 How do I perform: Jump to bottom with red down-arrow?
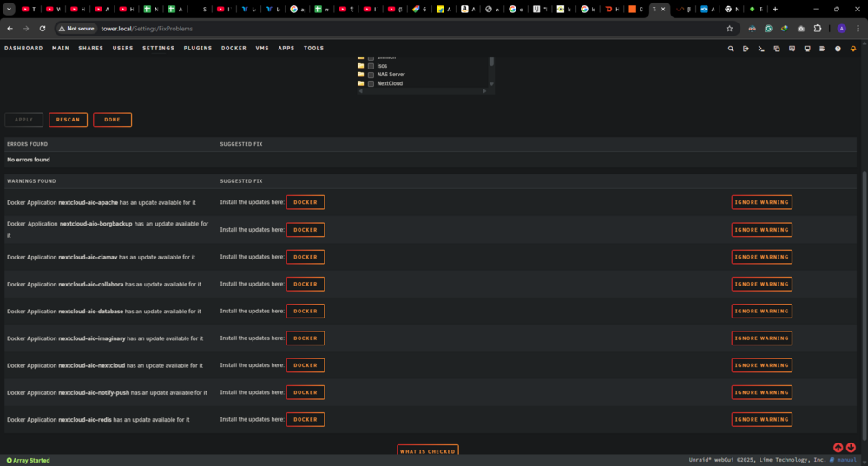(851, 447)
